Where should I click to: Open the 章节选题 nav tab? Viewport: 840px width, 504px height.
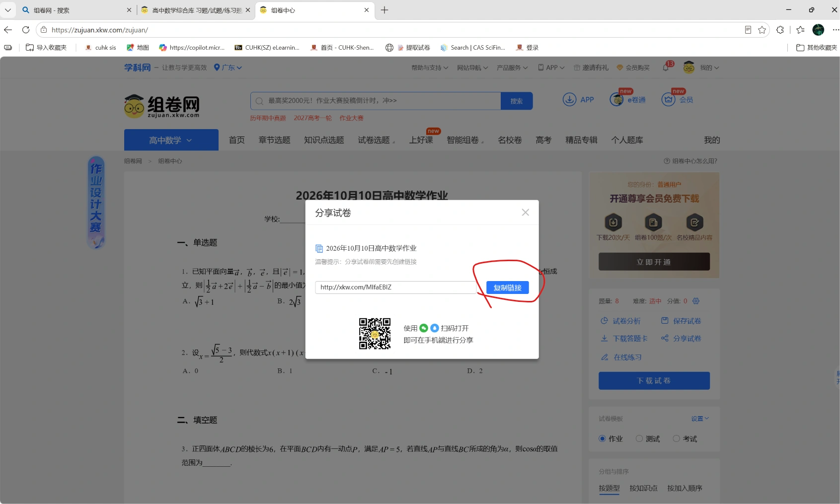click(274, 140)
